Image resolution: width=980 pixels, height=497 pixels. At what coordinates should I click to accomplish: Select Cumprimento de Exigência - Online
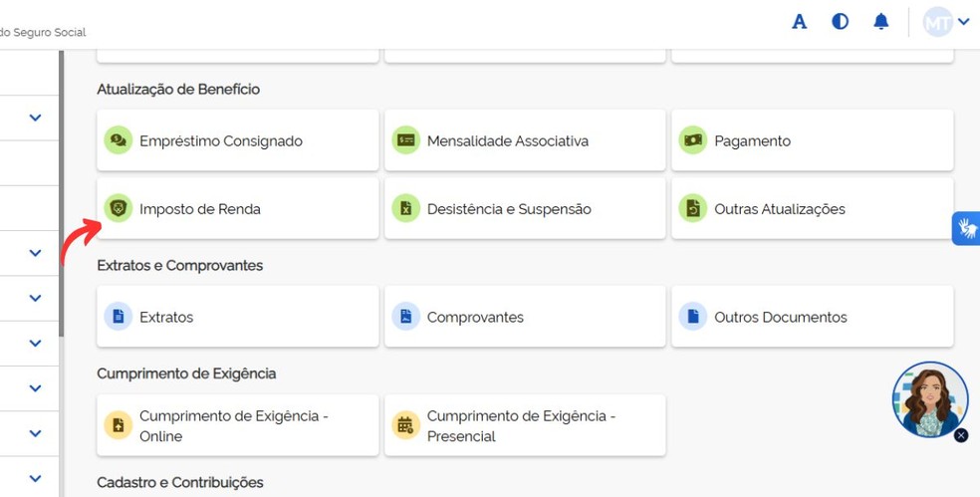coord(237,425)
